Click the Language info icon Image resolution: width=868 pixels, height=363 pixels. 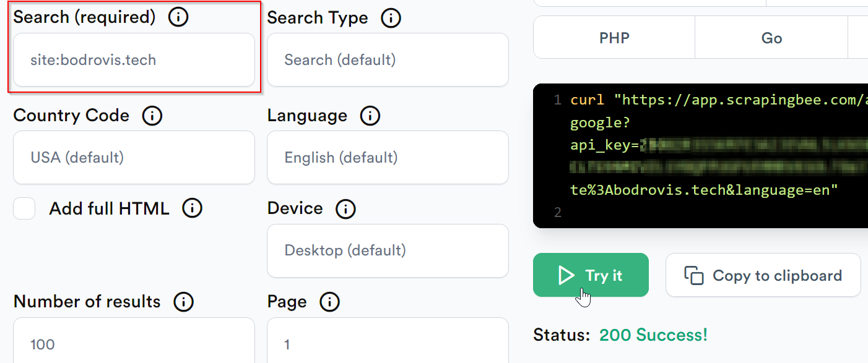point(370,115)
